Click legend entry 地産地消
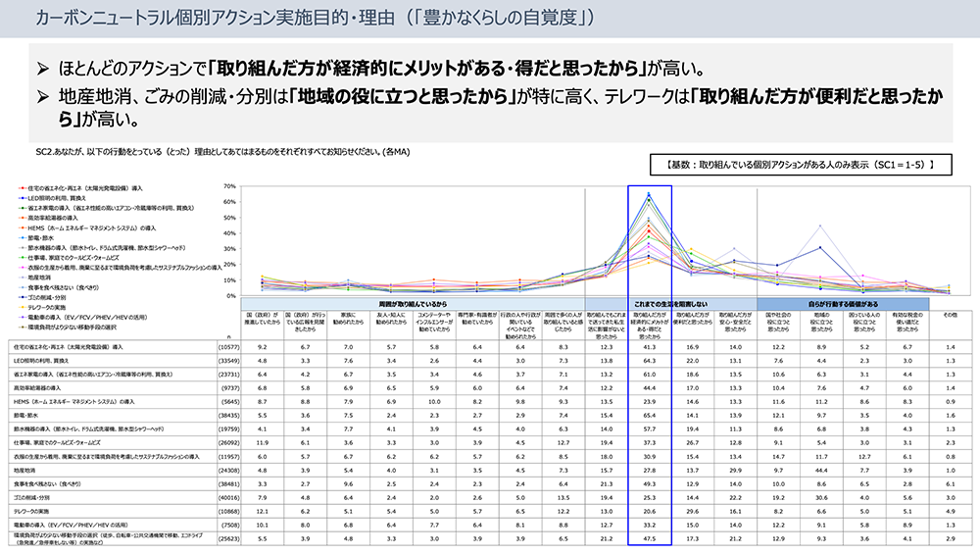This screenshot has width=980, height=554. point(35,277)
